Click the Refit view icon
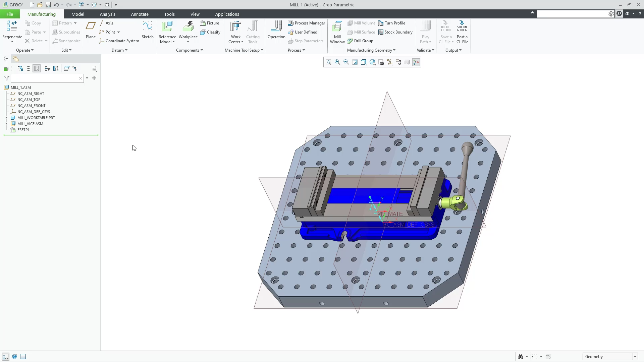The width and height of the screenshot is (644, 362). [329, 62]
